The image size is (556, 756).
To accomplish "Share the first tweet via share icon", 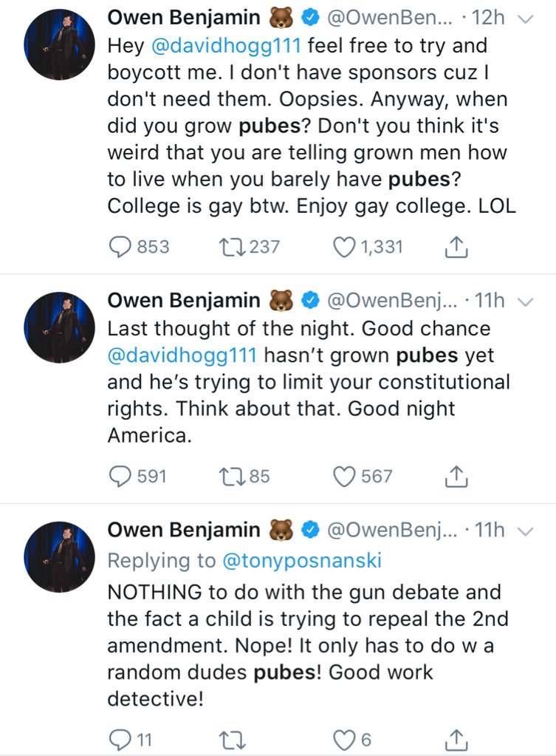I will click(457, 247).
